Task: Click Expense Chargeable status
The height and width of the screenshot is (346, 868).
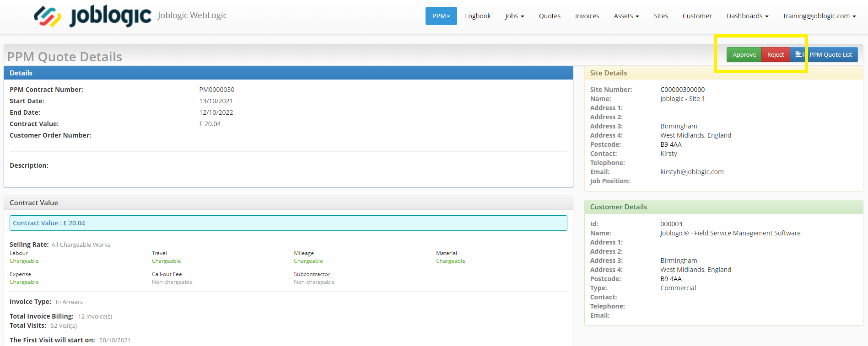Action: click(24, 282)
